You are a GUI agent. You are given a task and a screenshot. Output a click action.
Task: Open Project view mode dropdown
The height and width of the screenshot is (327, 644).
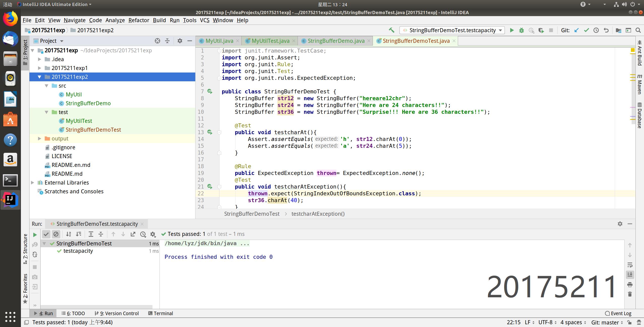coord(62,41)
